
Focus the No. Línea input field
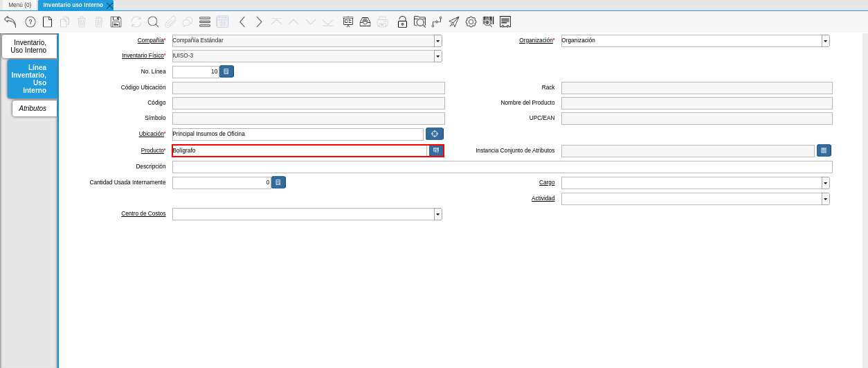click(196, 72)
